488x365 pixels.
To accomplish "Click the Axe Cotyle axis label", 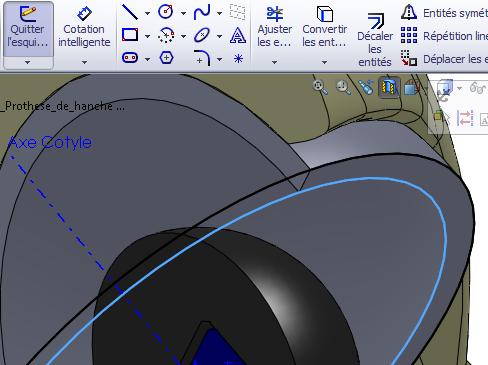I will 50,142.
